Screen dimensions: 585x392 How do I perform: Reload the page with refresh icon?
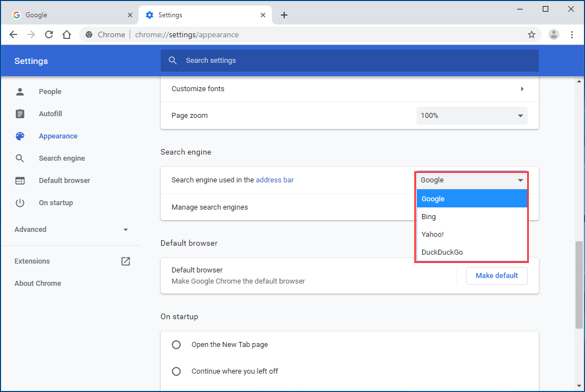point(49,34)
